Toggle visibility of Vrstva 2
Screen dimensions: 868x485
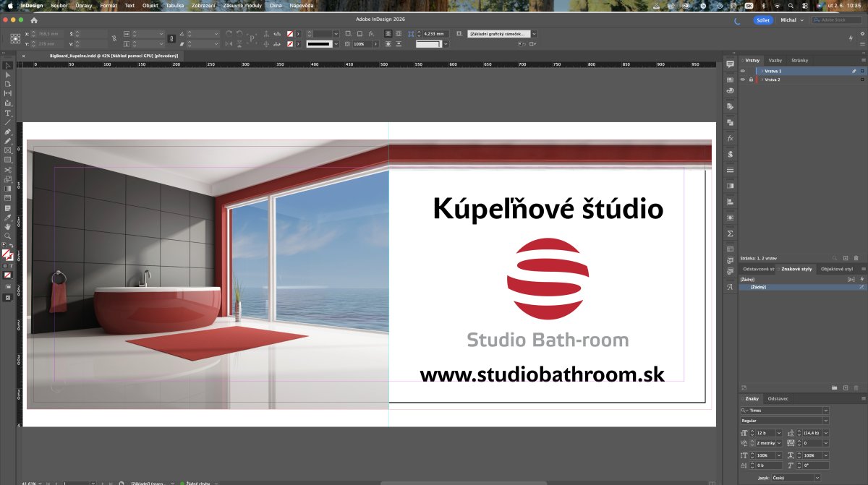(742, 80)
